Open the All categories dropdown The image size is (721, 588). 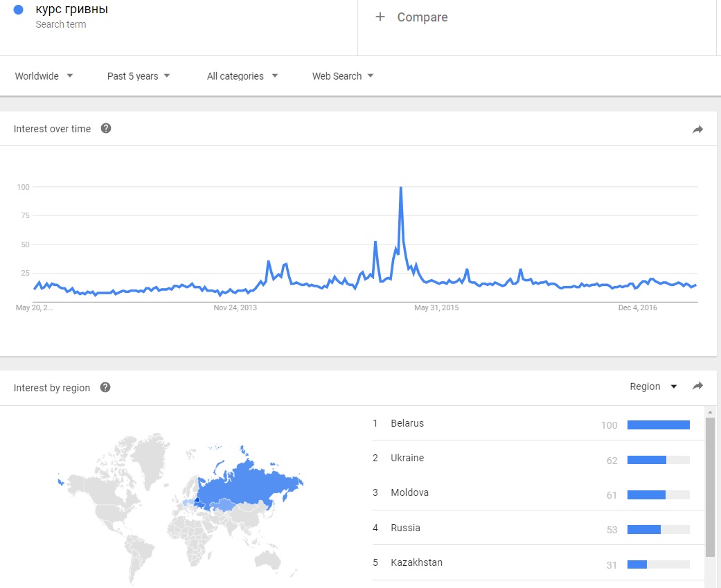click(242, 76)
